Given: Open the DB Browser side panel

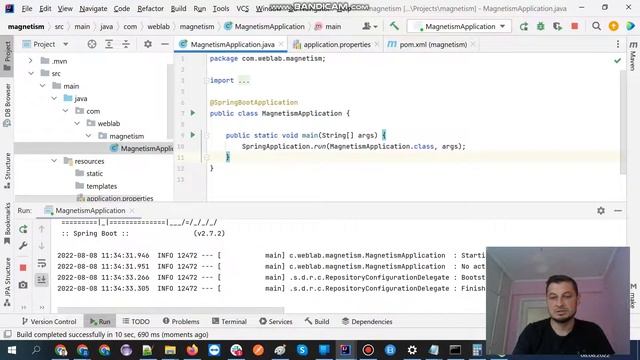Looking at the screenshot, I should 7,105.
